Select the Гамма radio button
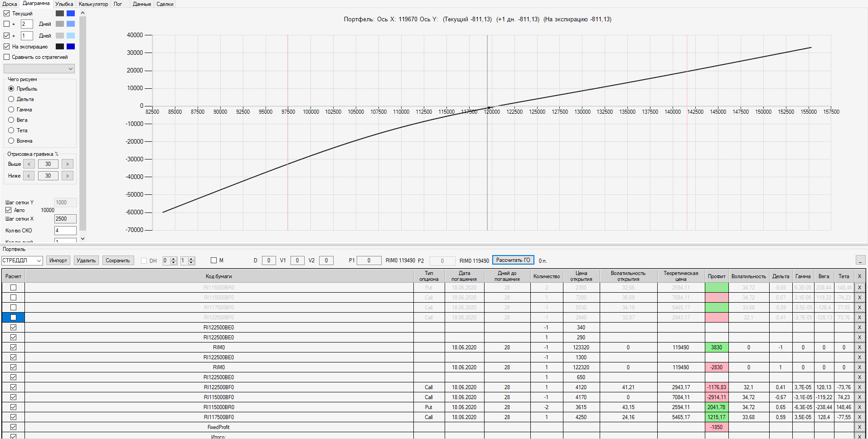 tap(11, 110)
